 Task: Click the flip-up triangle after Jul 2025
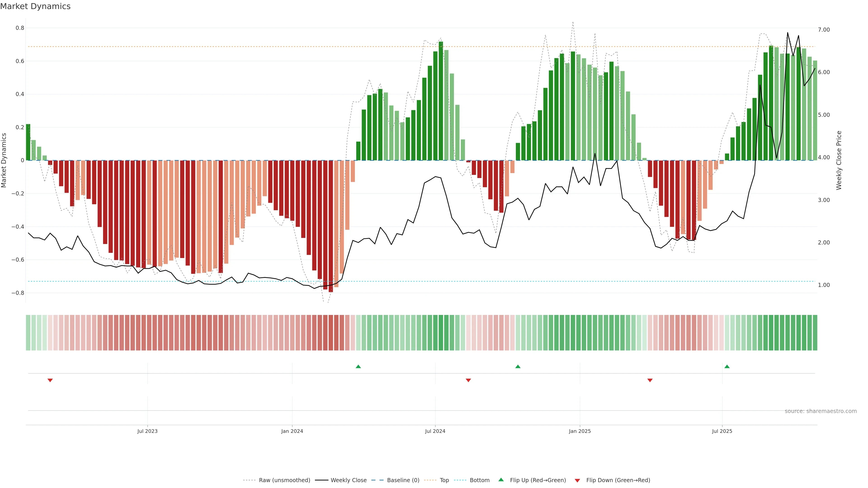[727, 366]
